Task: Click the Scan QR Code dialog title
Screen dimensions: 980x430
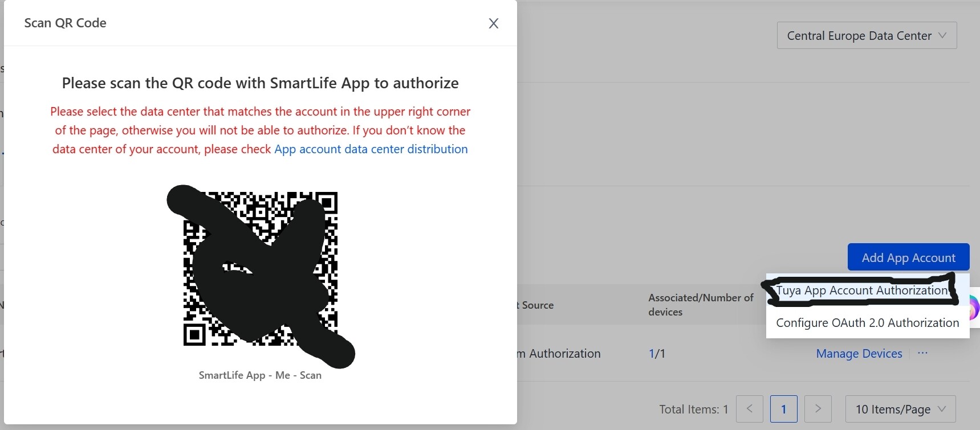Action: 65,23
